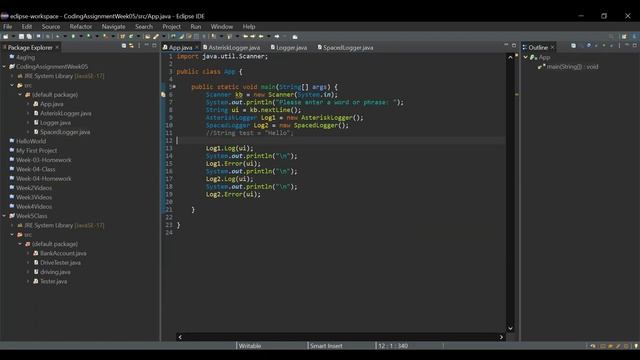Click the Forward navigation arrow in toolbar
Viewport: 640px width, 360px height.
(x=277, y=36)
